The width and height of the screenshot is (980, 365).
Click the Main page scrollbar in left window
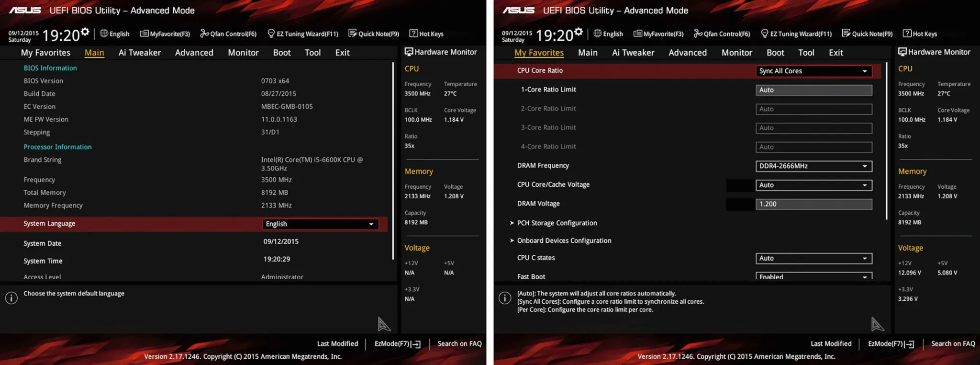pos(393,161)
